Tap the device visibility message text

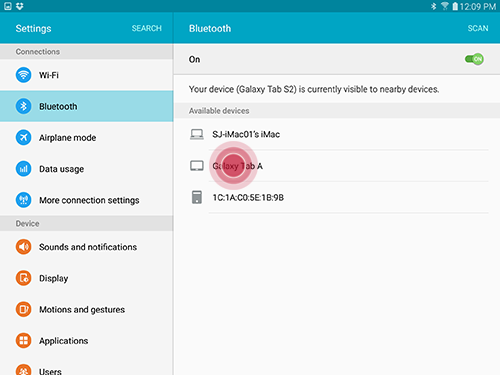[314, 89]
